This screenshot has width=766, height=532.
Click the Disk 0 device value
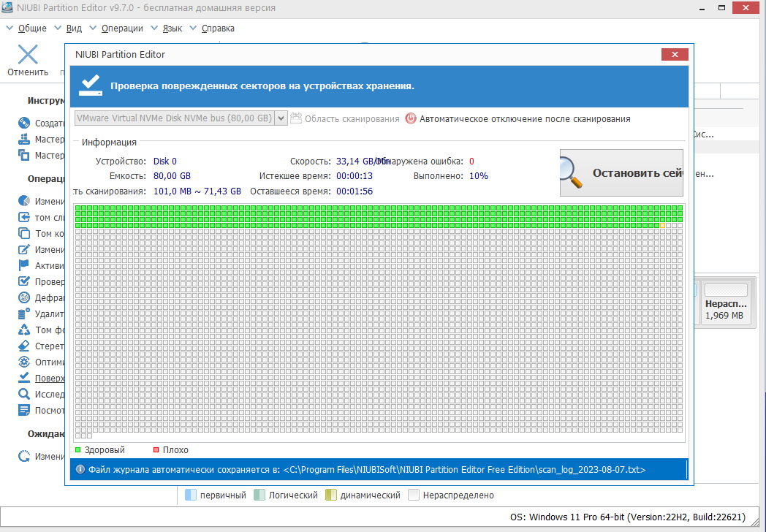[x=165, y=161]
